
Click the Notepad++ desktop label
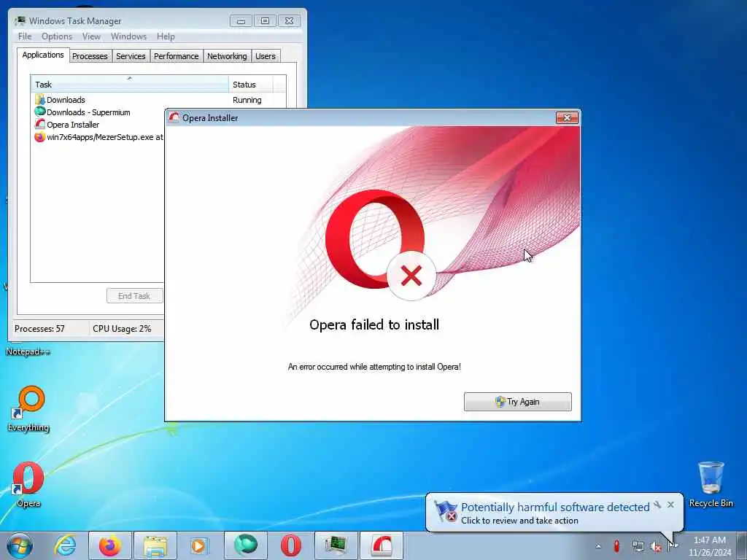pyautogui.click(x=28, y=352)
